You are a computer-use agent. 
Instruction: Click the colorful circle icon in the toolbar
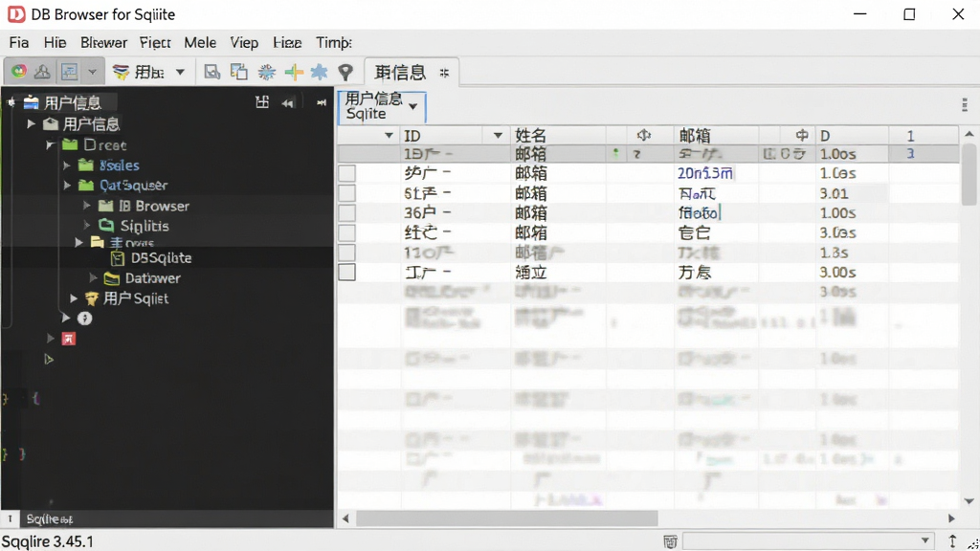tap(19, 71)
